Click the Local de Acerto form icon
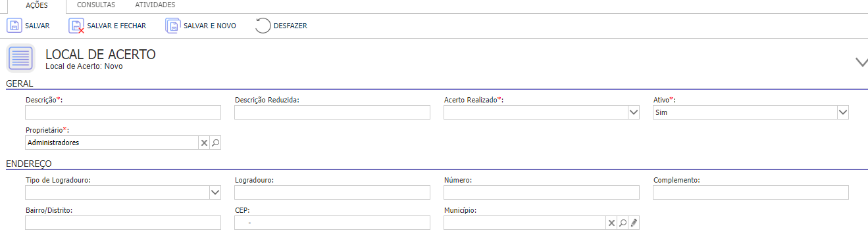868x245 pixels. point(20,58)
